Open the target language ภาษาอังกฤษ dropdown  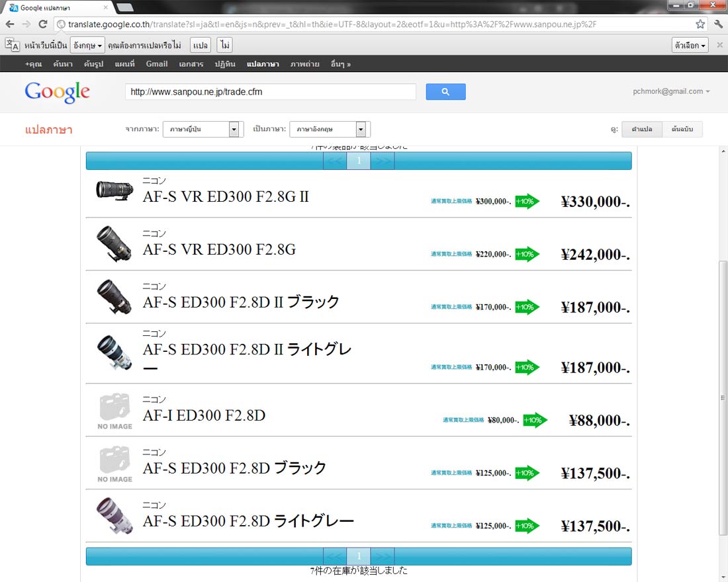point(330,129)
